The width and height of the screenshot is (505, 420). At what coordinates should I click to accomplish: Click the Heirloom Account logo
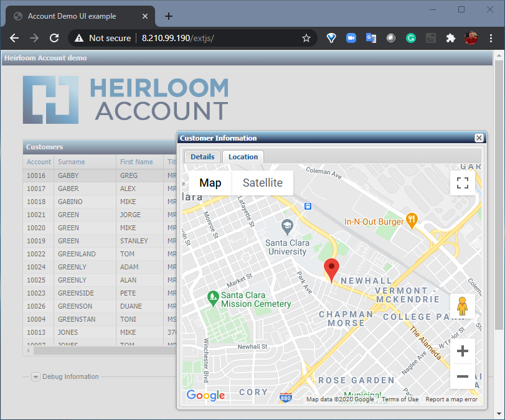tap(126, 100)
